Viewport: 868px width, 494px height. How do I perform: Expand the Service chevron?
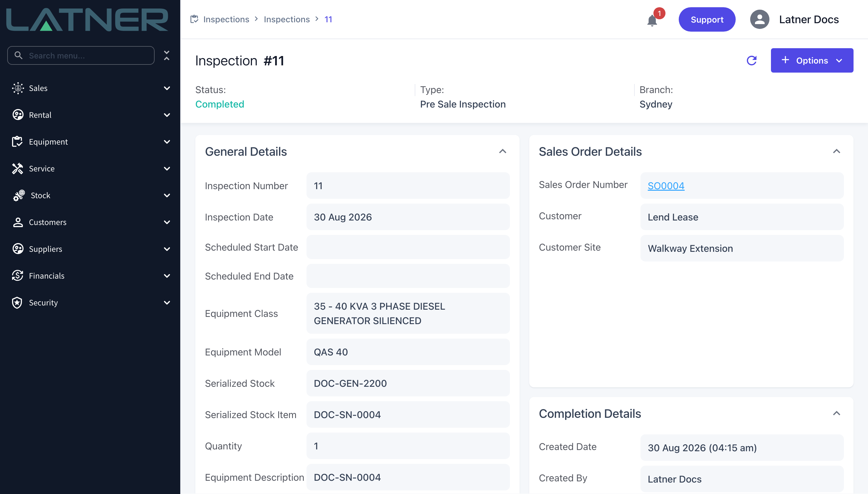167,169
